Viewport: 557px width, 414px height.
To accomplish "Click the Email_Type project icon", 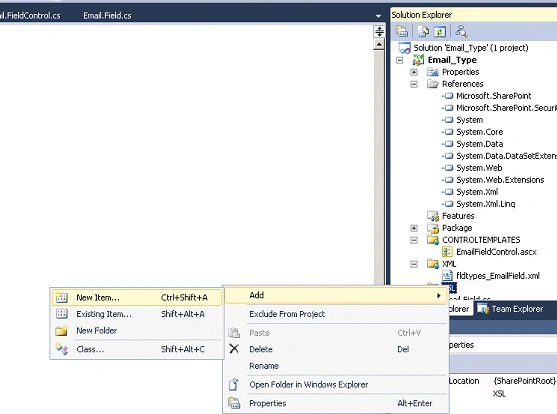I will [418, 60].
